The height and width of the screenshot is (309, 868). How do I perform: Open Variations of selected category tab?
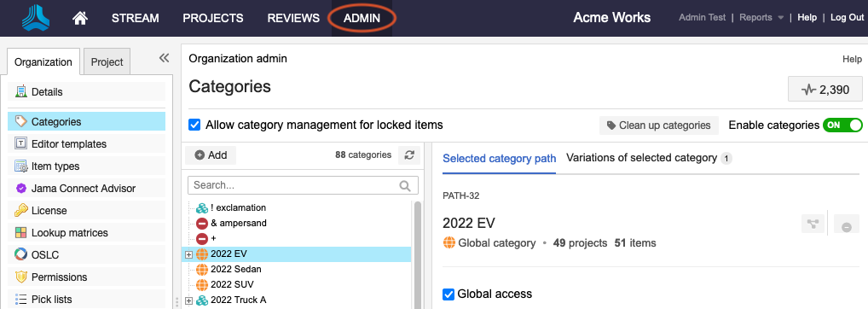[x=649, y=158]
